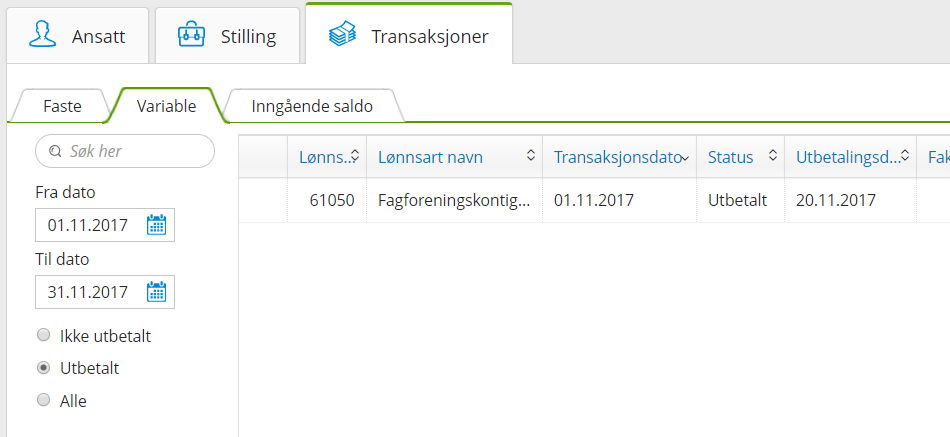Click the search magnifier icon
This screenshot has width=950, height=437.
pos(54,151)
